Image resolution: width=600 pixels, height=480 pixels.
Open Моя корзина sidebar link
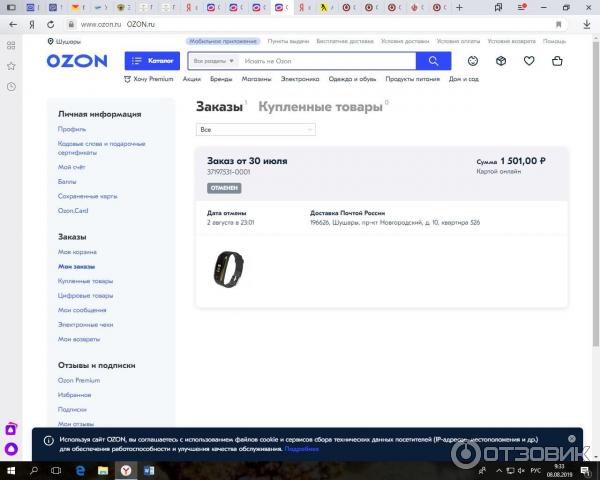[77, 252]
